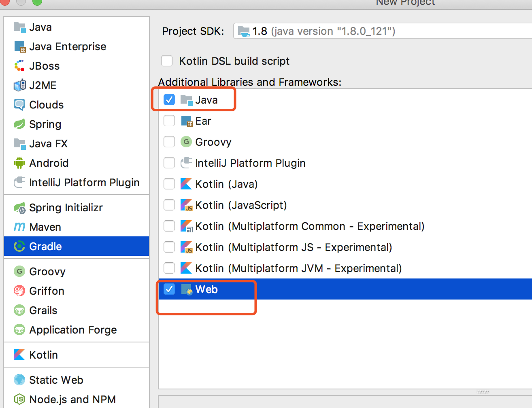Click the Kotlin (Multiplatform JS - Experimental) label

294,247
